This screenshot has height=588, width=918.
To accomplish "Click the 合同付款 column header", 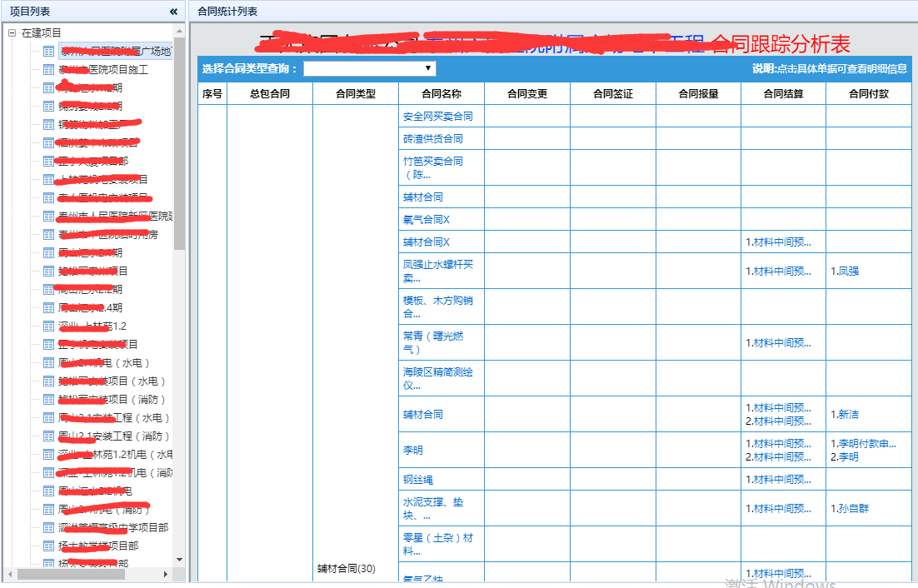I will (869, 93).
